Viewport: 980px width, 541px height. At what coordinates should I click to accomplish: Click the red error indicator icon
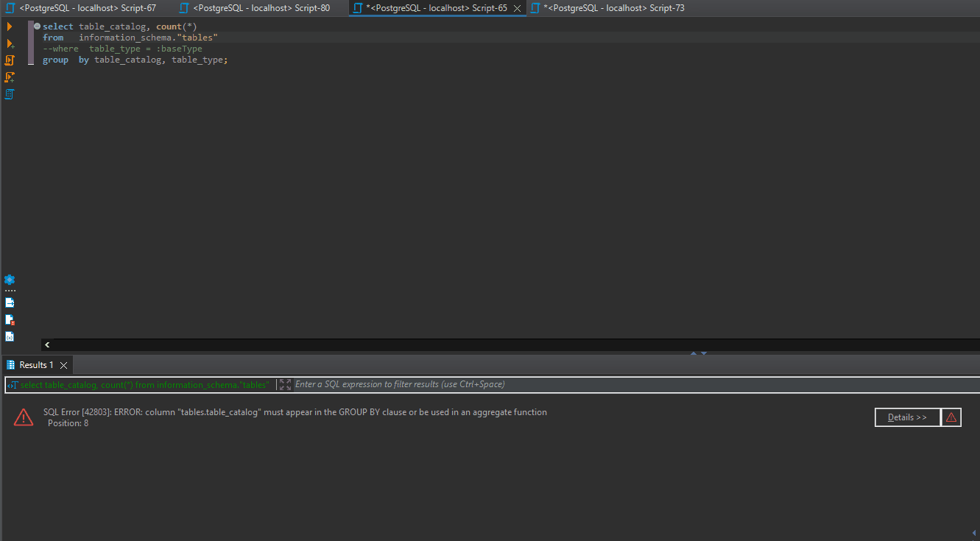click(951, 417)
